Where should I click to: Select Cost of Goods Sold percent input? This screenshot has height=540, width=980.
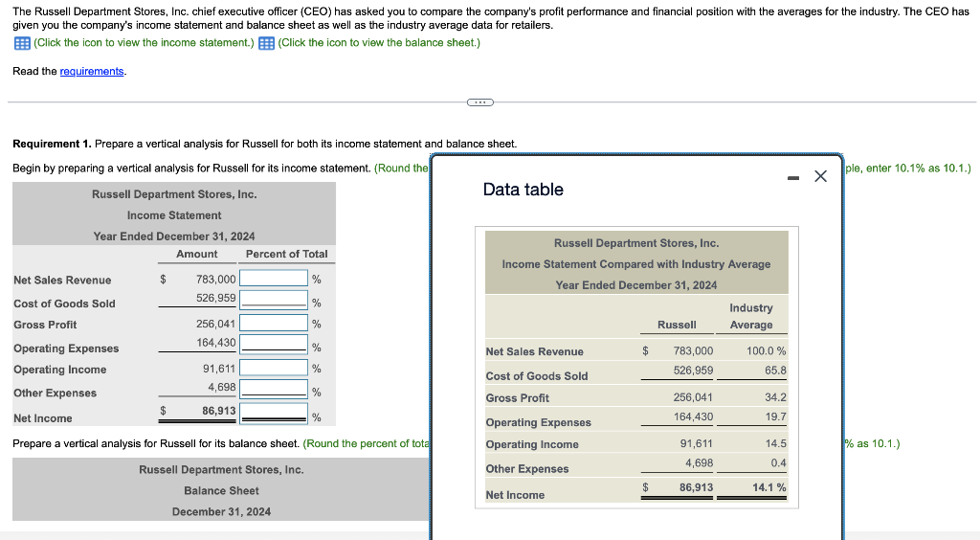[x=274, y=300]
